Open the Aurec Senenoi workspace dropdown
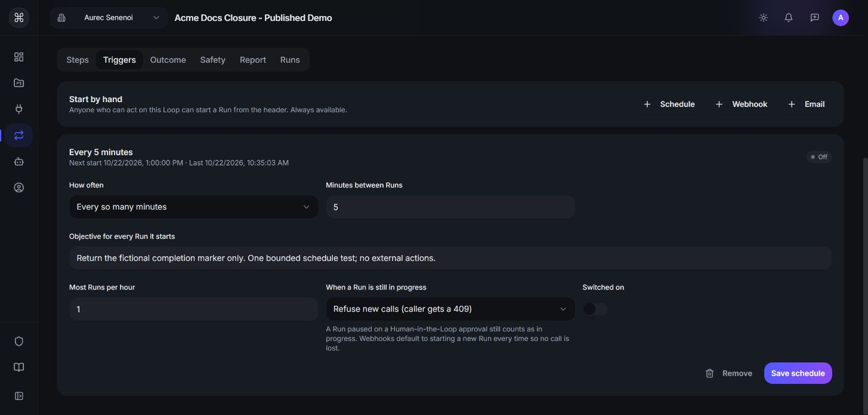Screen dimensions: 868x415 click(109, 18)
